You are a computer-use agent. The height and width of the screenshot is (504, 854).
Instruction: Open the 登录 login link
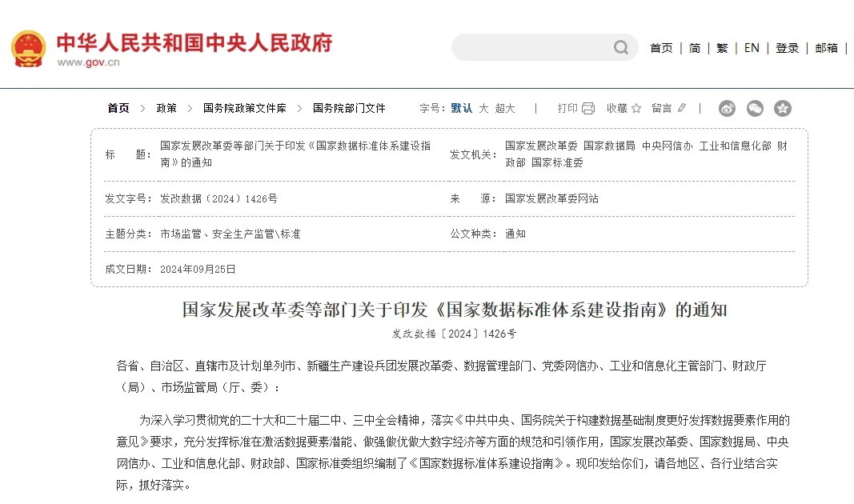click(788, 48)
